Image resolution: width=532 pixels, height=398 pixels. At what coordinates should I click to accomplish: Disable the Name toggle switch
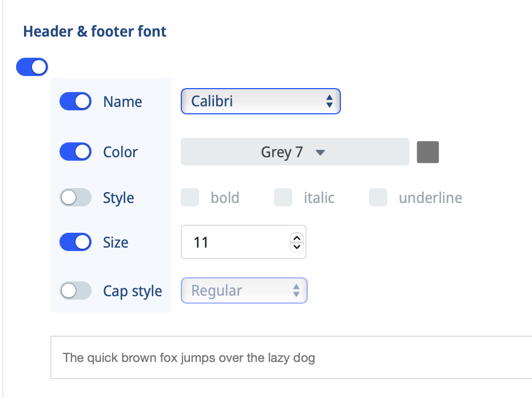76,101
